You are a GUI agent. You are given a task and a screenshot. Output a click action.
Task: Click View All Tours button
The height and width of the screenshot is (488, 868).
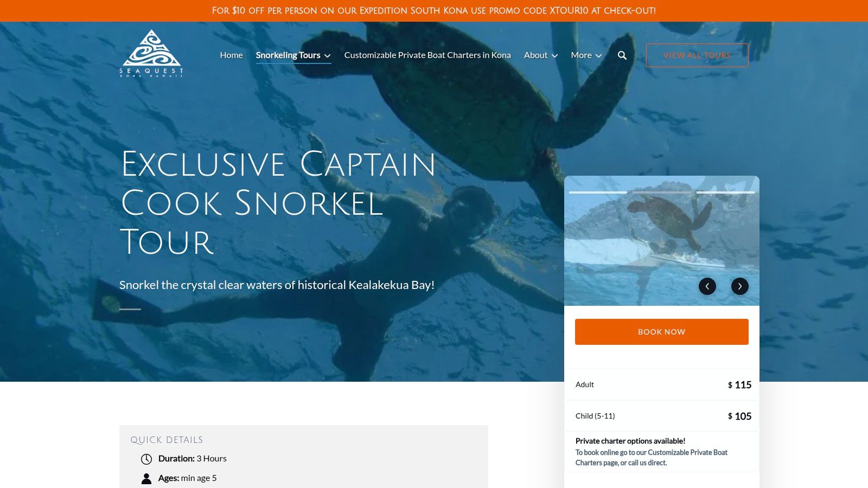pos(697,55)
